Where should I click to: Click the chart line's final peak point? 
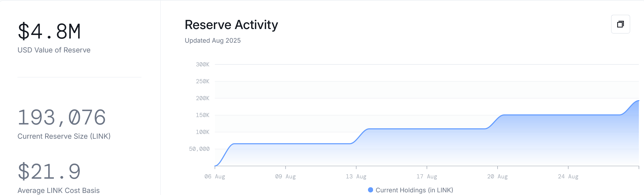[639, 101]
